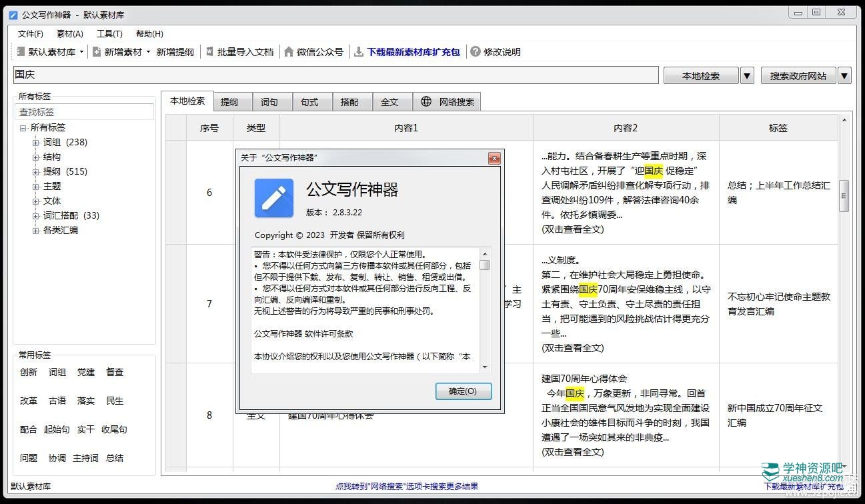
Task: Open the 素材(A) menu
Action: click(x=70, y=34)
